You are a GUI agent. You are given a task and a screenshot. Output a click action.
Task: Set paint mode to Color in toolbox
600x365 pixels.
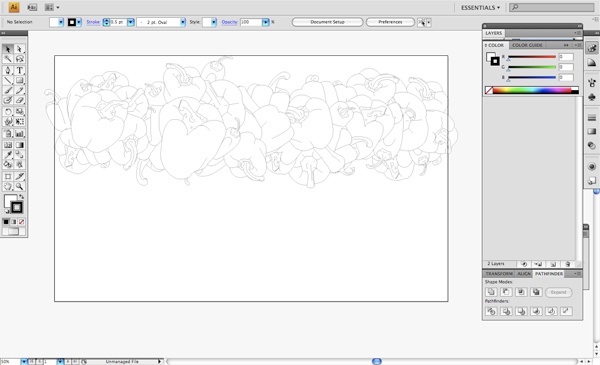click(6, 222)
